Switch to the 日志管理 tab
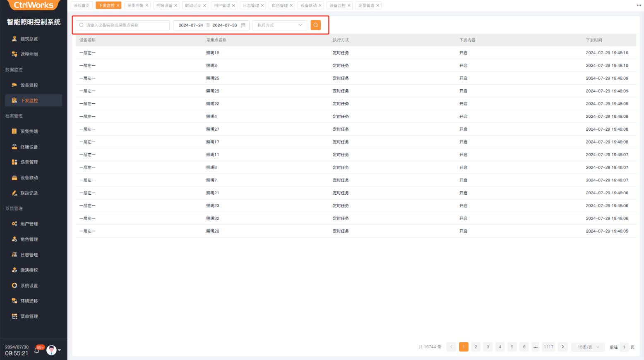This screenshot has width=644, height=360. [250, 5]
